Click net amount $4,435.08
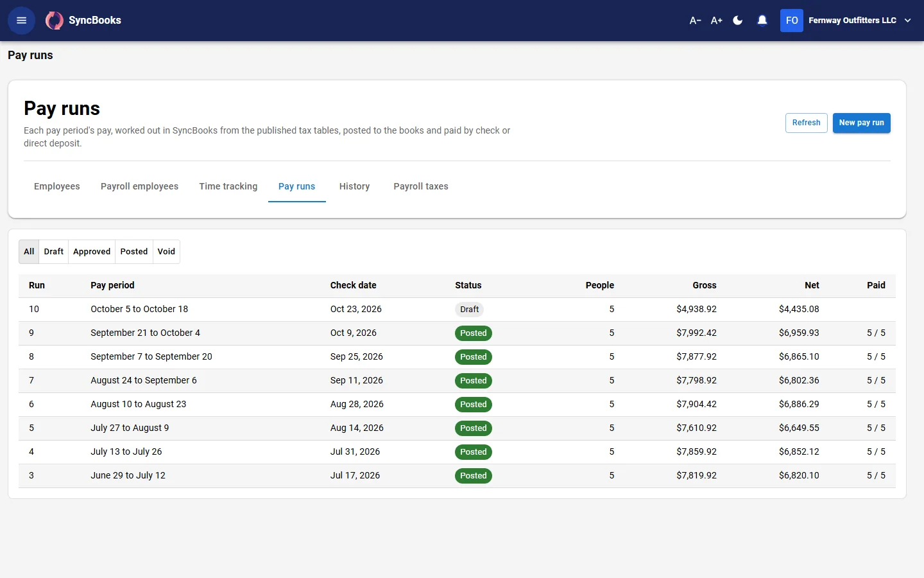 point(799,309)
